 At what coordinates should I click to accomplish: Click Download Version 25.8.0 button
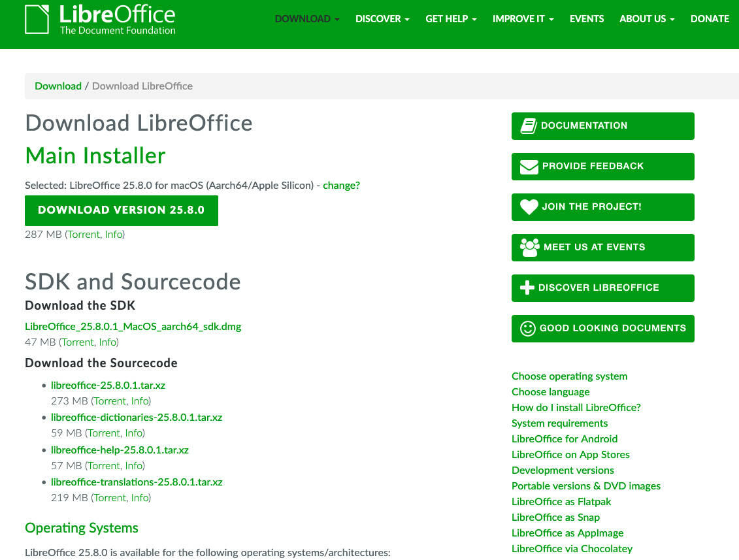coord(121,210)
